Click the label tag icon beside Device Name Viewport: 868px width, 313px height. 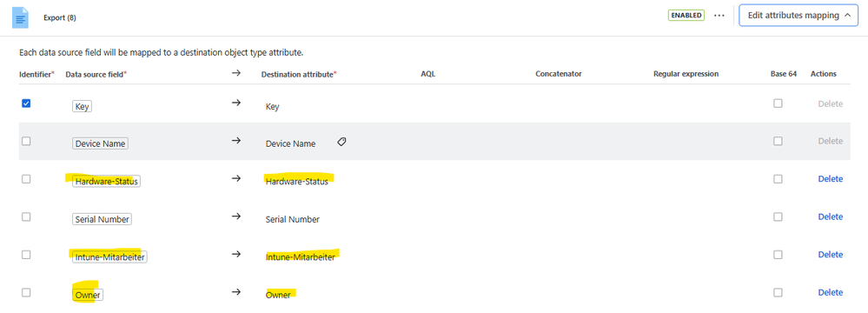341,143
